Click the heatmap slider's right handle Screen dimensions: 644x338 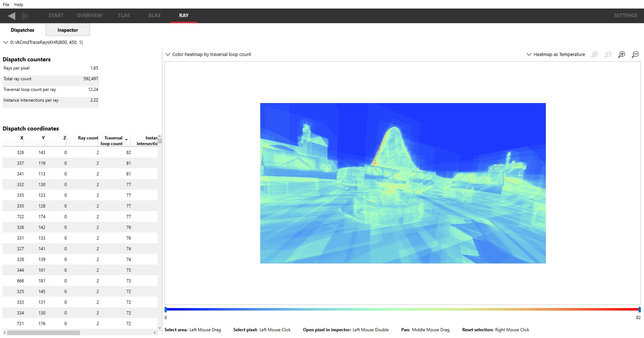(x=639, y=309)
